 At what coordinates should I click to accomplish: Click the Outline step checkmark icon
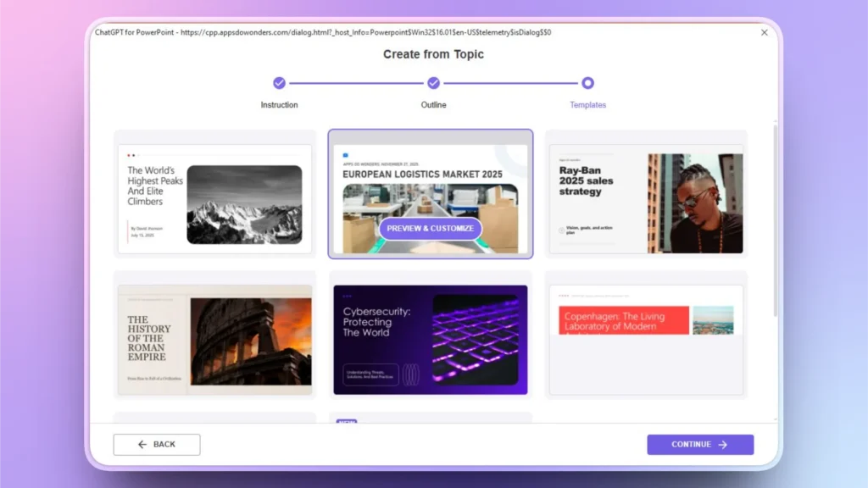433,85
